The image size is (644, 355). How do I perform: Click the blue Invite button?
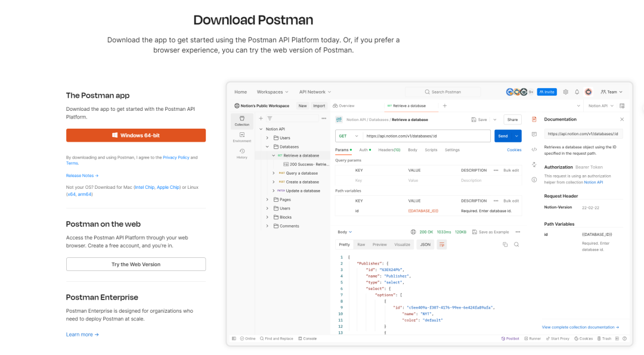click(547, 92)
